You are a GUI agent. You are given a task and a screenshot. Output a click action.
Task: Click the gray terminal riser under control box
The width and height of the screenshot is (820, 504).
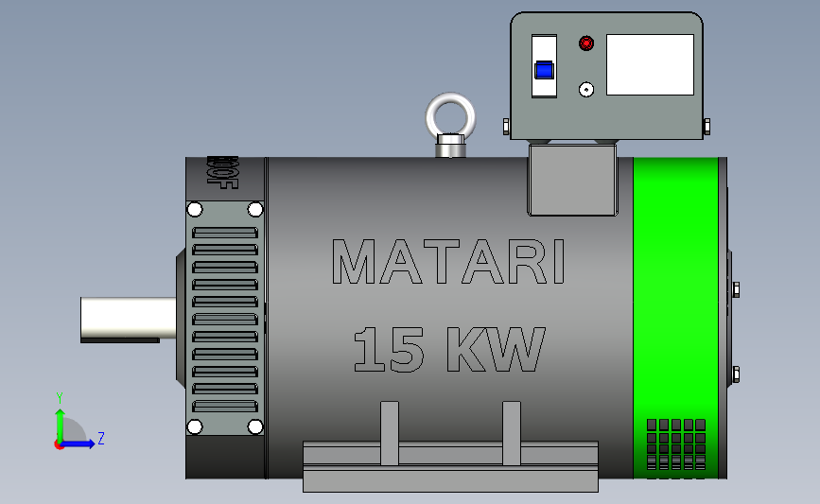[572, 181]
